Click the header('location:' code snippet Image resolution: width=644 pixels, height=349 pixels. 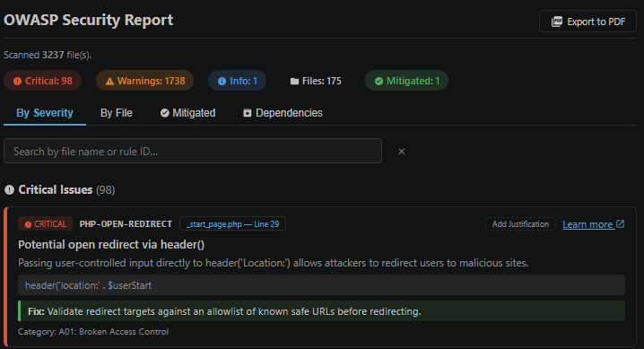click(321, 285)
